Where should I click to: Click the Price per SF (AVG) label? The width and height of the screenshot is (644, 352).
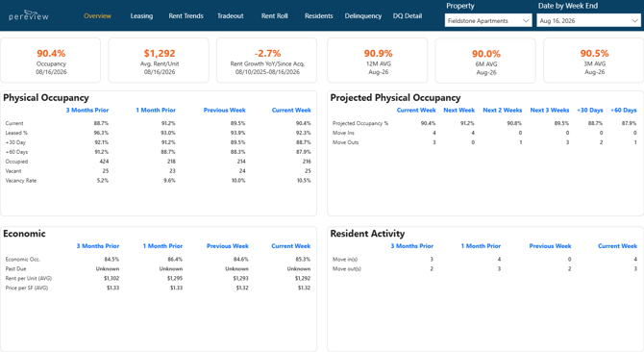click(x=27, y=288)
